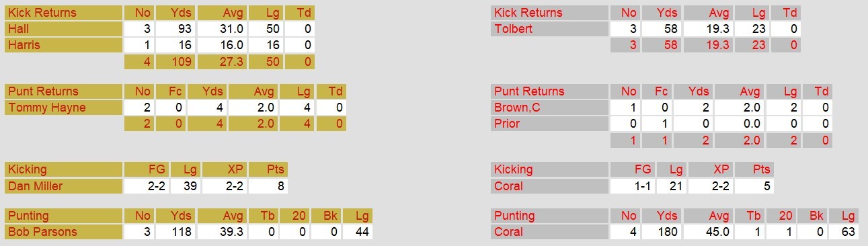The image size is (868, 246).
Task: Select the Harris kick returner row
Action: point(159,46)
